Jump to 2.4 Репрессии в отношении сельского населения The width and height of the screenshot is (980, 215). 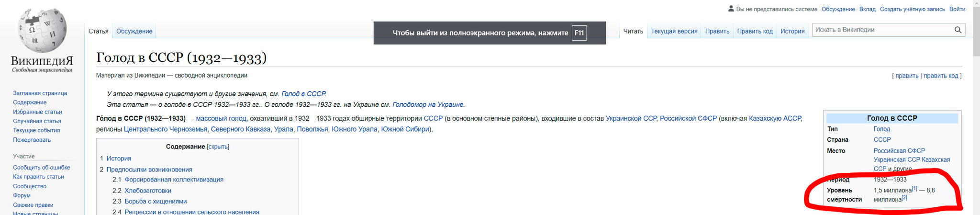[192, 212]
